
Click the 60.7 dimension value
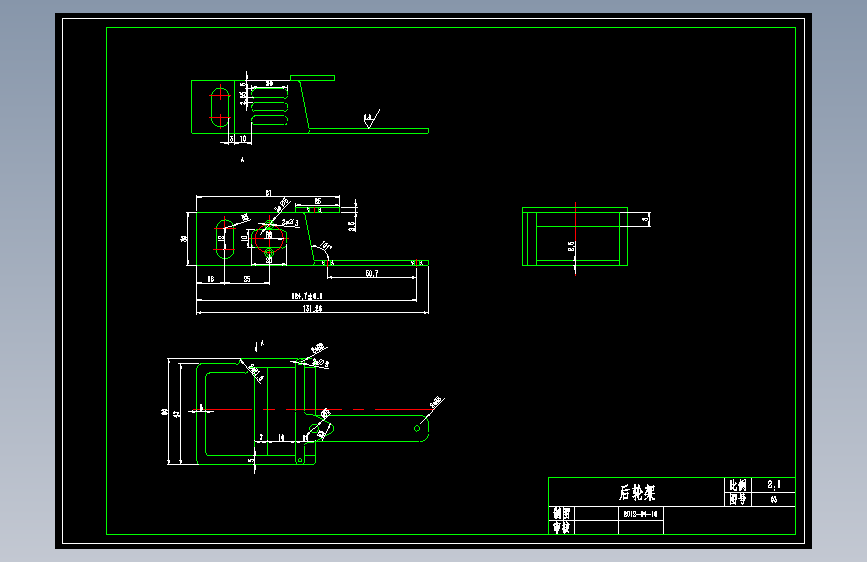pyautogui.click(x=372, y=273)
